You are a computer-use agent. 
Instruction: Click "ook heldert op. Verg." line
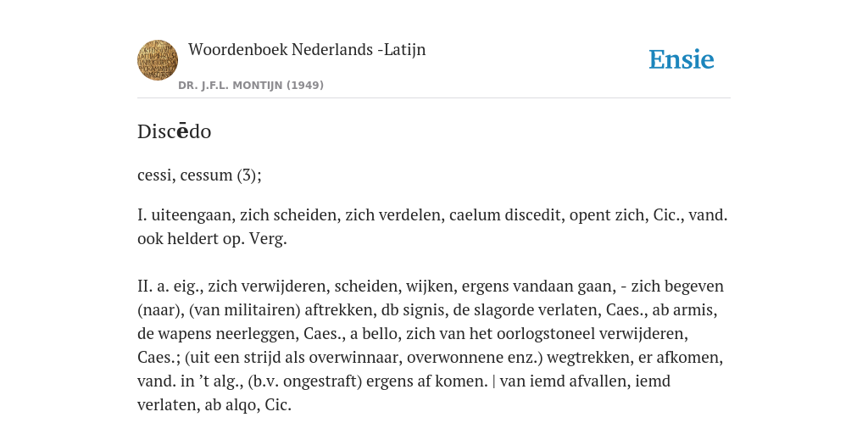(212, 239)
